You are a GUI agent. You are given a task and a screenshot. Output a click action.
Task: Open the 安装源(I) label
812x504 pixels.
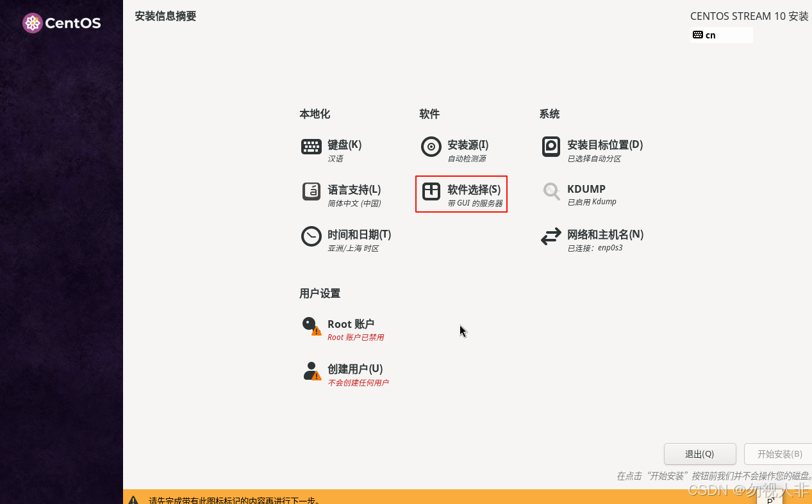(x=468, y=145)
